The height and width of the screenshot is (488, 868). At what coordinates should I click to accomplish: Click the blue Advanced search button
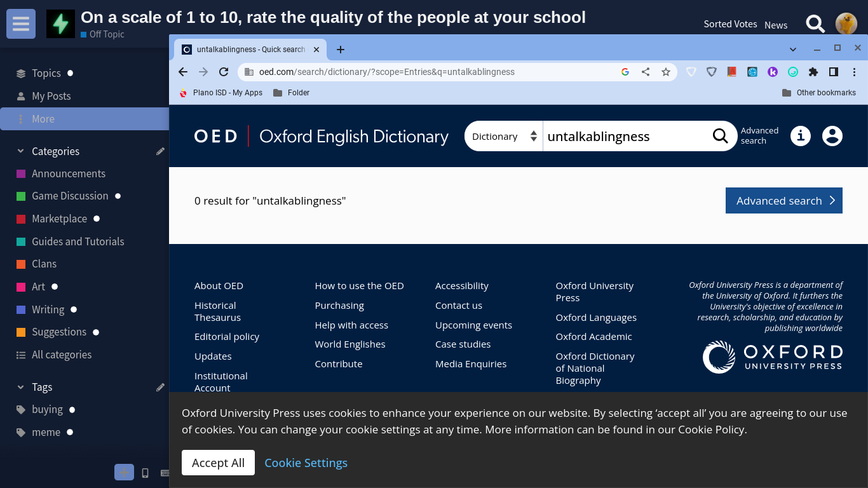point(784,201)
